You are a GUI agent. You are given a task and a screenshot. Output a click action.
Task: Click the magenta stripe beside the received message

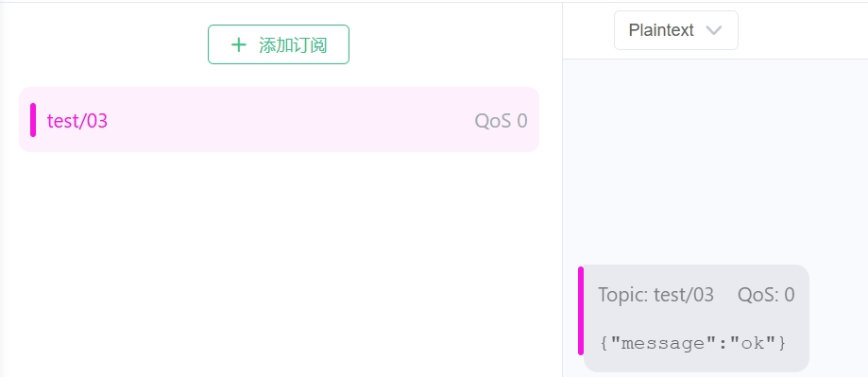coord(581,311)
